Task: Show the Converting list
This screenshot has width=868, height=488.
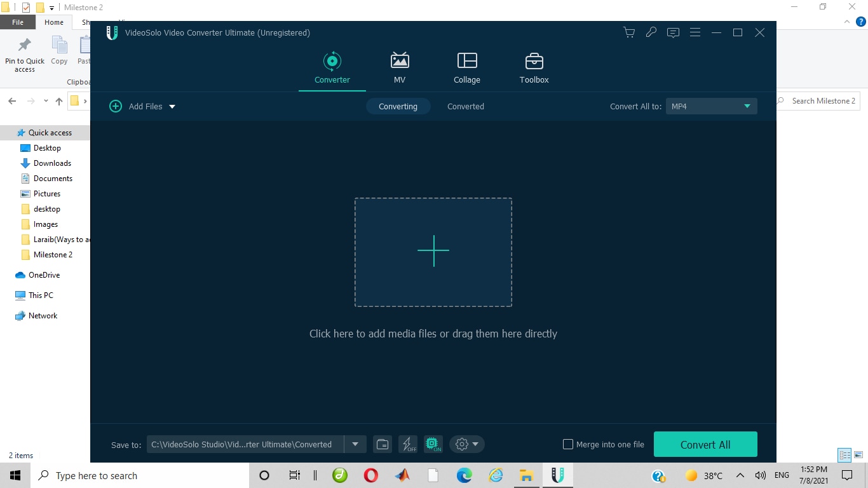Action: [398, 106]
